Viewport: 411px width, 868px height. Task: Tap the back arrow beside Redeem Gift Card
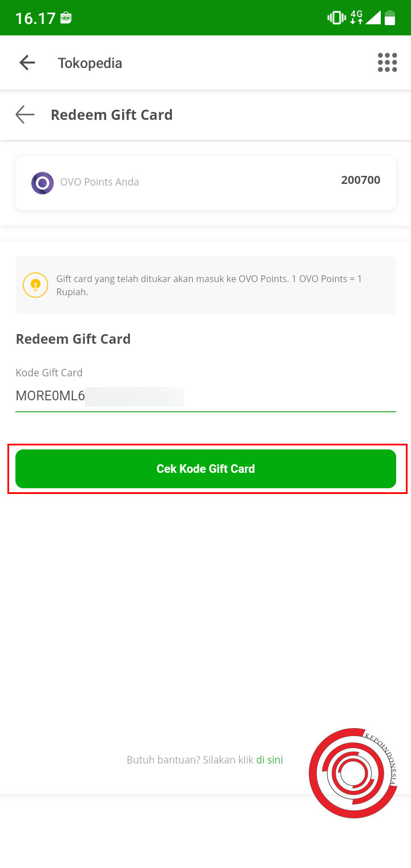point(25,115)
